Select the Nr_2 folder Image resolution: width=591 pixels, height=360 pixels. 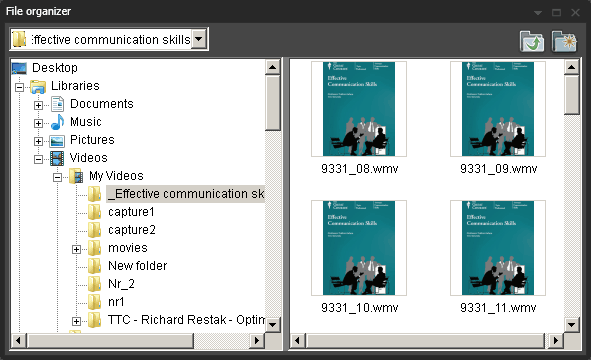121,284
